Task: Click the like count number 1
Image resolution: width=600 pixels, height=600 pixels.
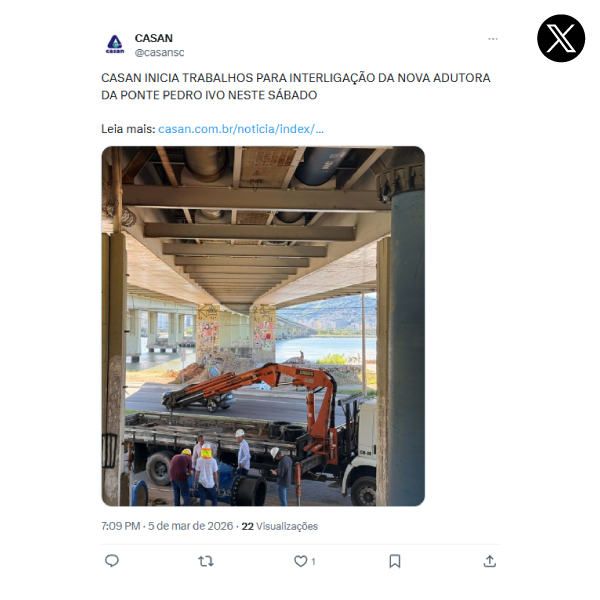Action: click(x=313, y=561)
